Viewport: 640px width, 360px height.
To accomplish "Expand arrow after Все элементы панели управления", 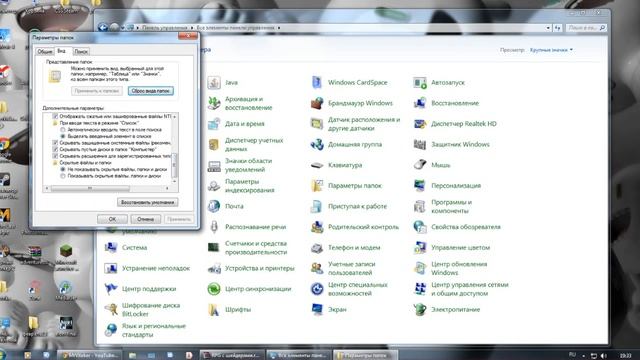I will [279, 28].
